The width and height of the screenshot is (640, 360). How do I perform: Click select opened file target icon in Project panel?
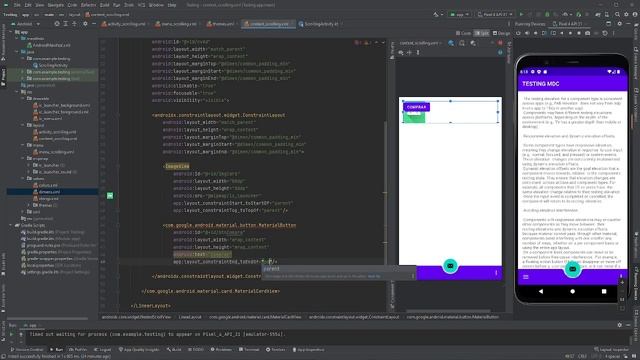tap(57, 24)
